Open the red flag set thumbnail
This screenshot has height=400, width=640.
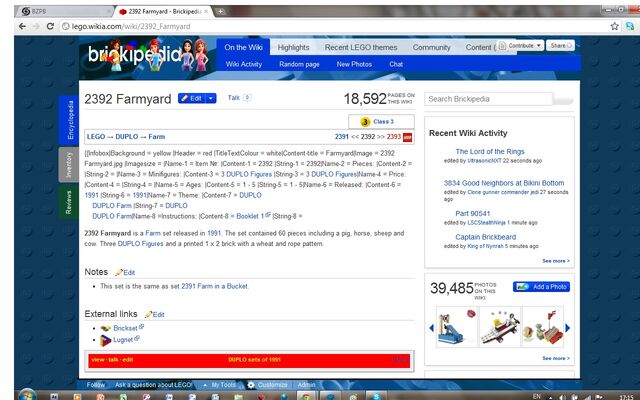coord(543,327)
